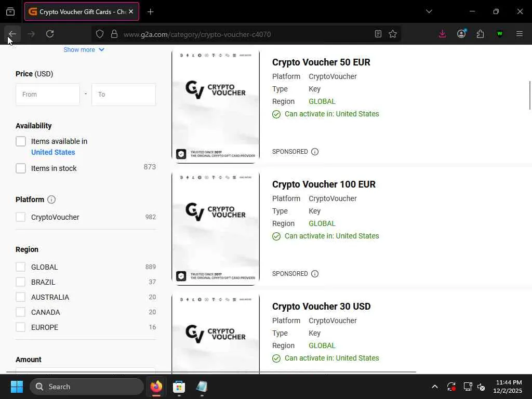
Task: Click the price From field
Action: tap(48, 95)
